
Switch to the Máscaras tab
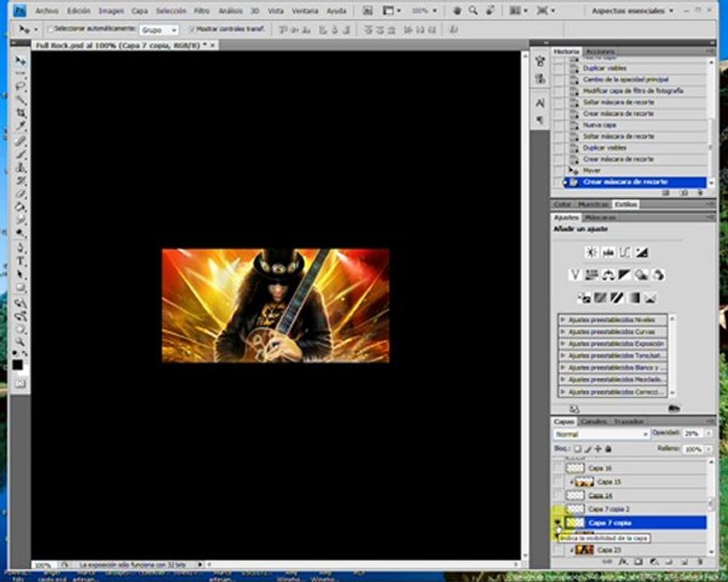coord(599,217)
